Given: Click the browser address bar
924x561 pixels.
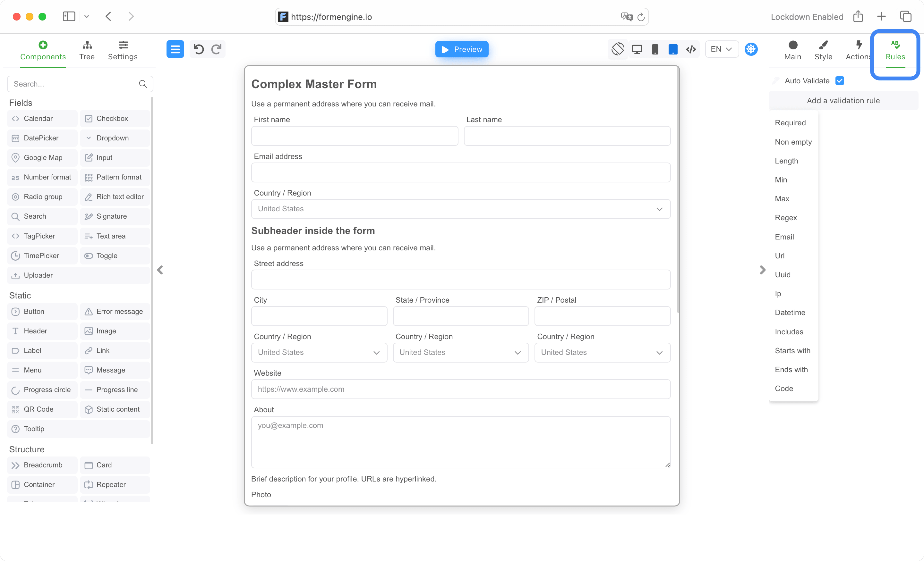Looking at the screenshot, I should point(462,17).
